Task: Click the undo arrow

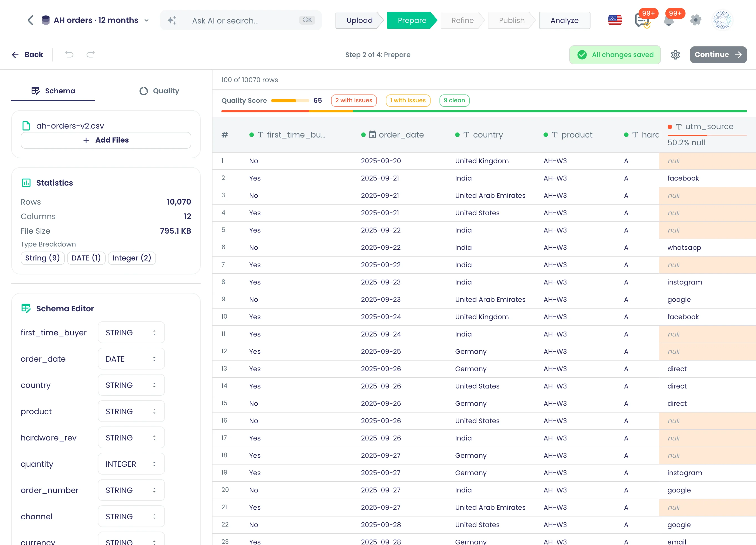Action: point(69,54)
